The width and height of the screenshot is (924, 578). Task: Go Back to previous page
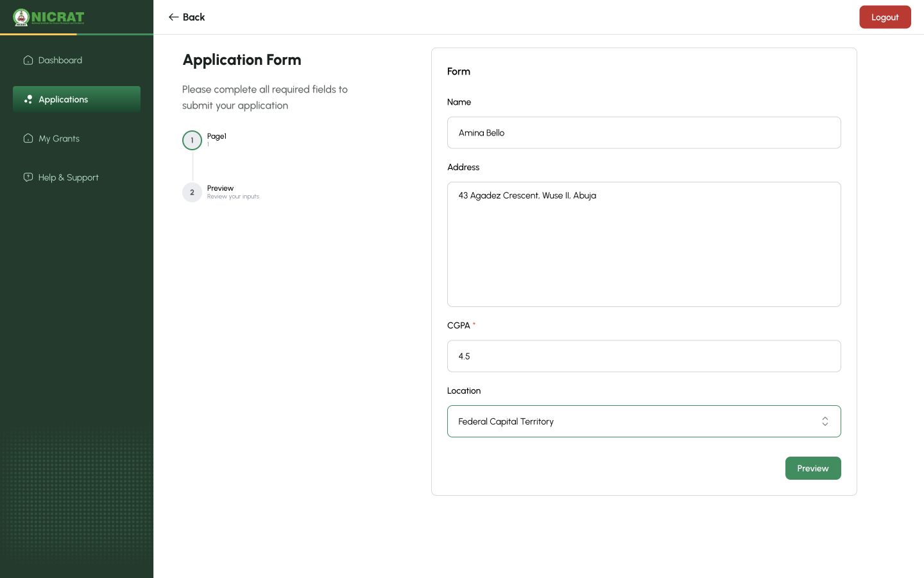[x=187, y=17]
